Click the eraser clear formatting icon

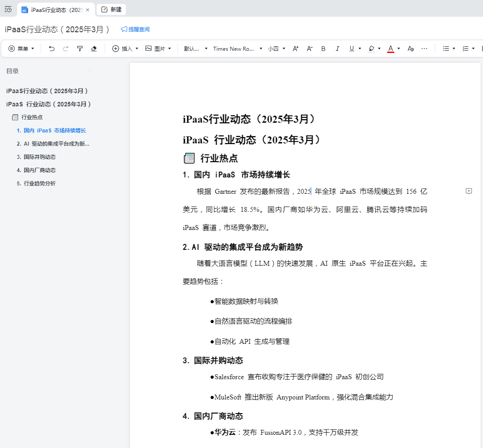94,49
